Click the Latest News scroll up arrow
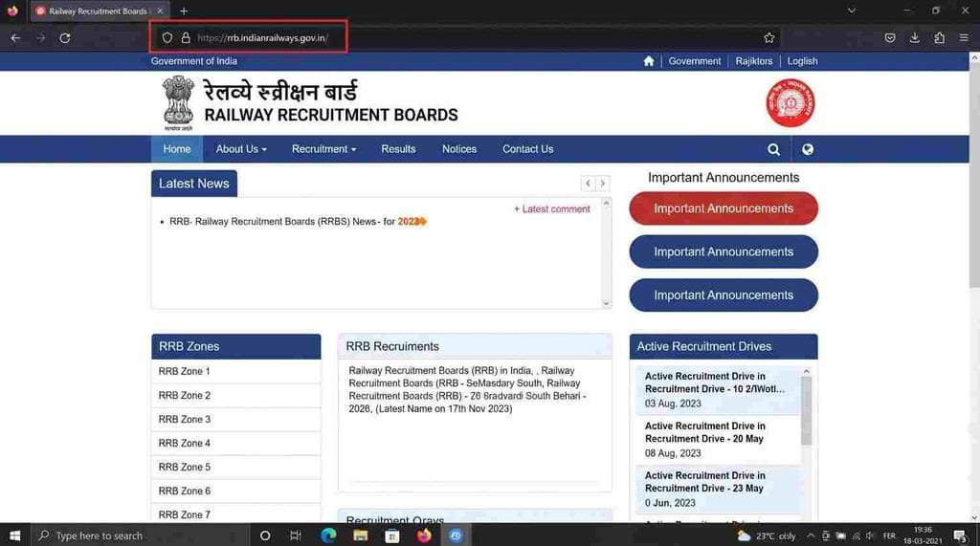 [606, 203]
